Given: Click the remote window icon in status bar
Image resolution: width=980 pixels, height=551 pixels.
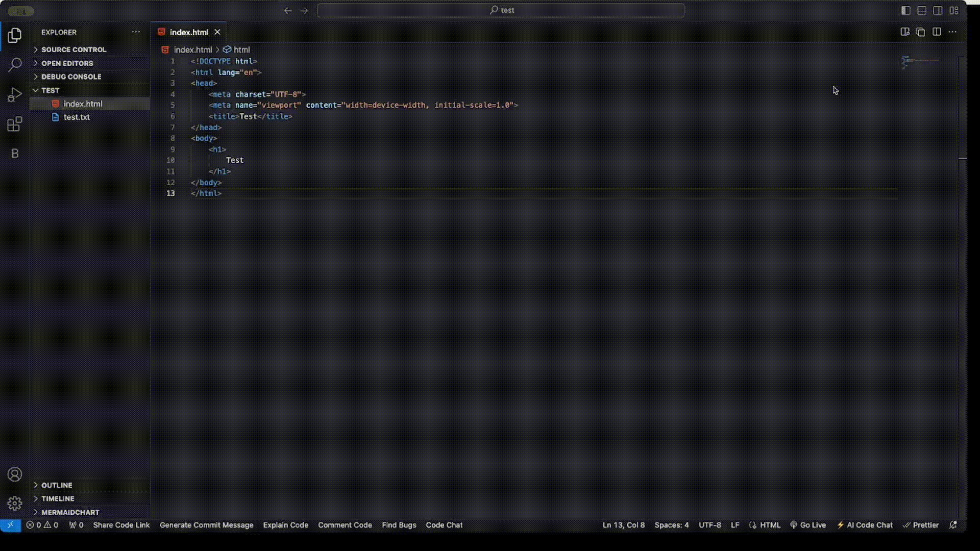Looking at the screenshot, I should (x=10, y=525).
